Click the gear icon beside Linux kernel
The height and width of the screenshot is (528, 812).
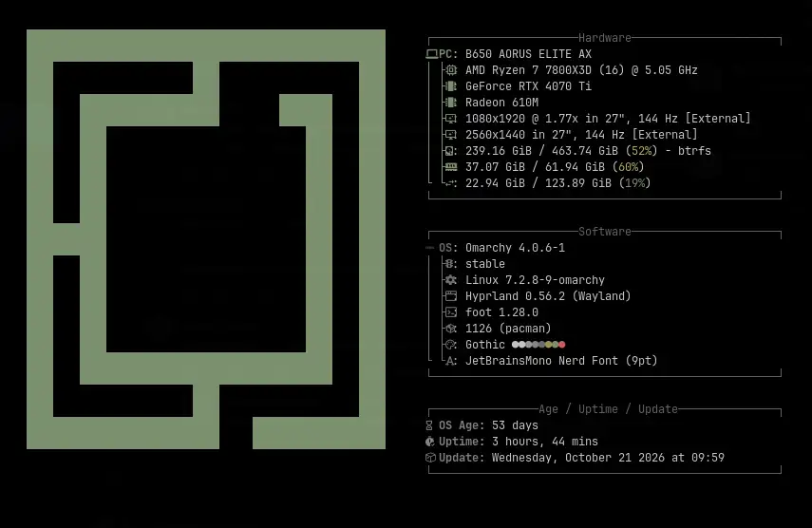click(x=451, y=280)
